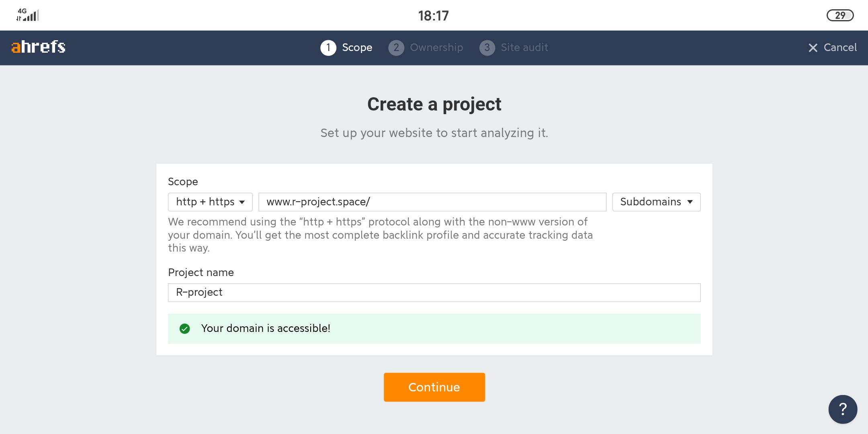The width and height of the screenshot is (868, 434).
Task: Click the domain accessible status banner
Action: point(434,329)
